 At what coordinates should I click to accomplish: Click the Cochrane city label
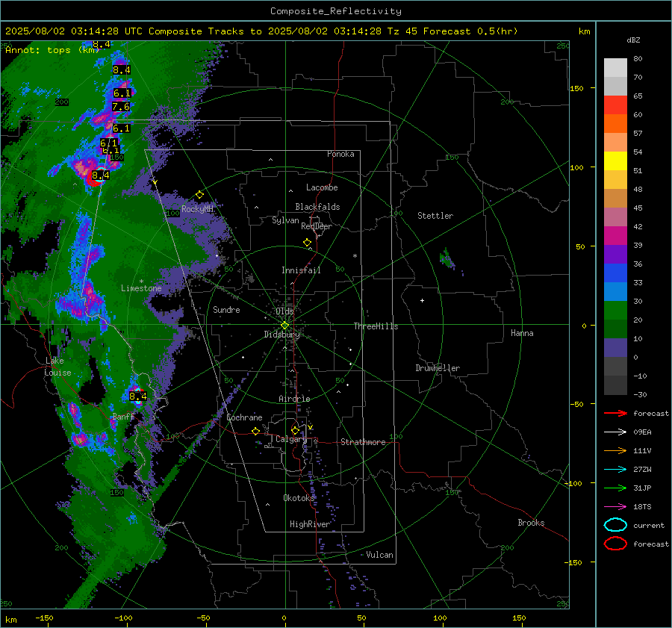(244, 417)
